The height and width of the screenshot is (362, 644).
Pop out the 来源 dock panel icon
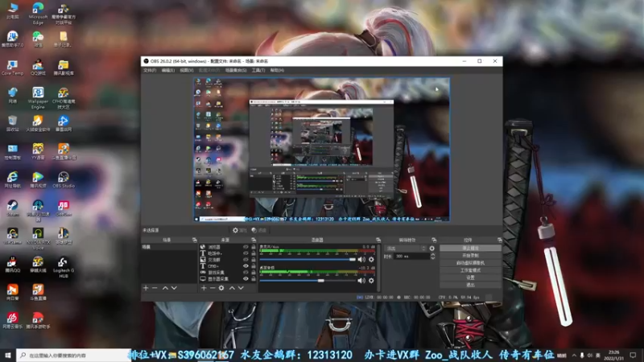(254, 240)
